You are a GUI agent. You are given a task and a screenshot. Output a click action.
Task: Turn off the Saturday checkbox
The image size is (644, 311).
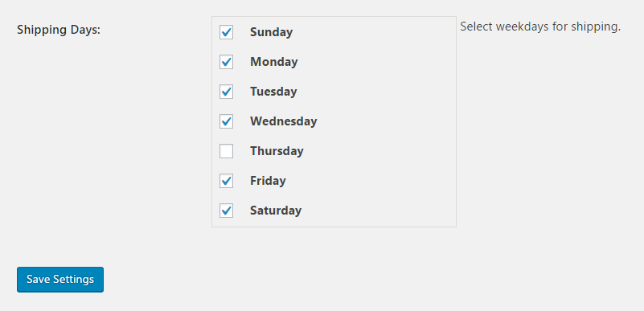tap(226, 211)
